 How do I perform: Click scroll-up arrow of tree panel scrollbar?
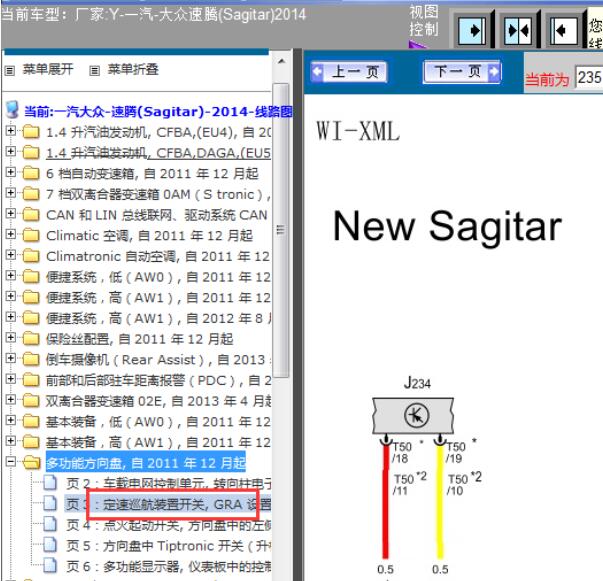click(281, 61)
